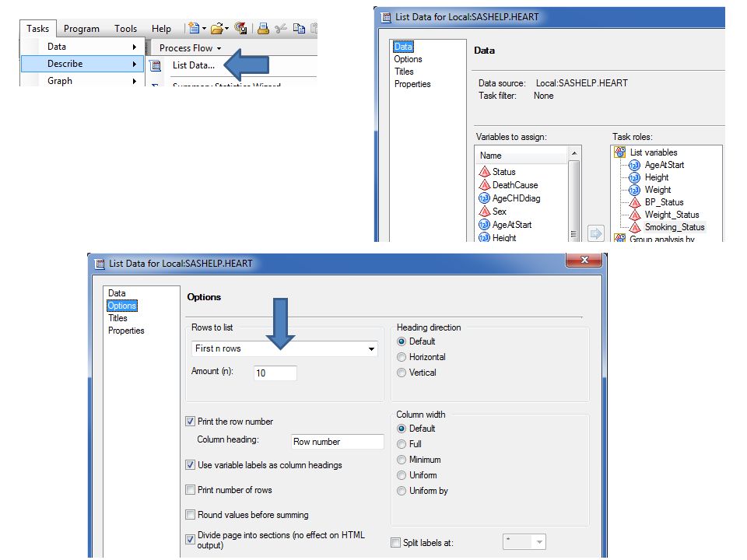Click the Print toolbar icon
The image size is (747, 560).
(263, 29)
